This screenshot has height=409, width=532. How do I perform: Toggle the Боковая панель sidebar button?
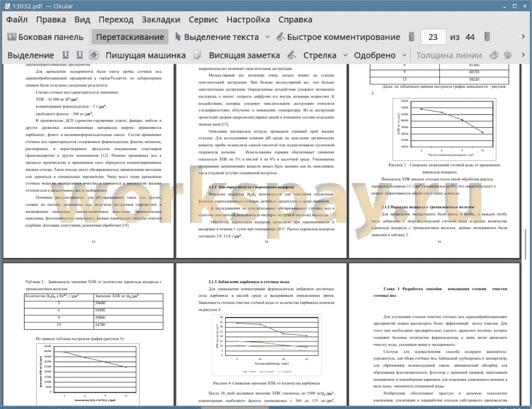tap(45, 37)
